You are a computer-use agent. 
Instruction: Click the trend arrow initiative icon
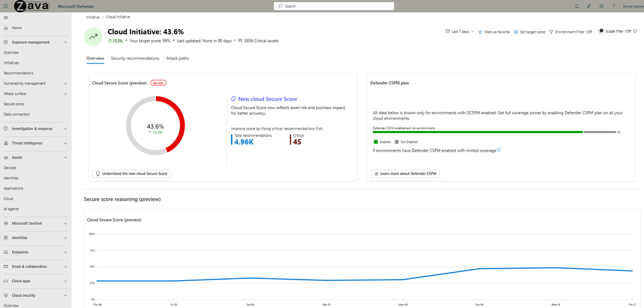(93, 37)
